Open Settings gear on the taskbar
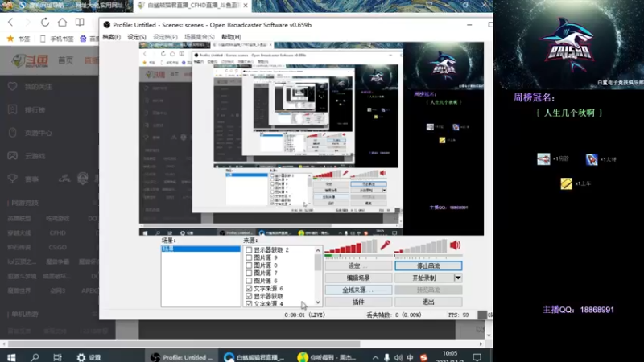 81,357
